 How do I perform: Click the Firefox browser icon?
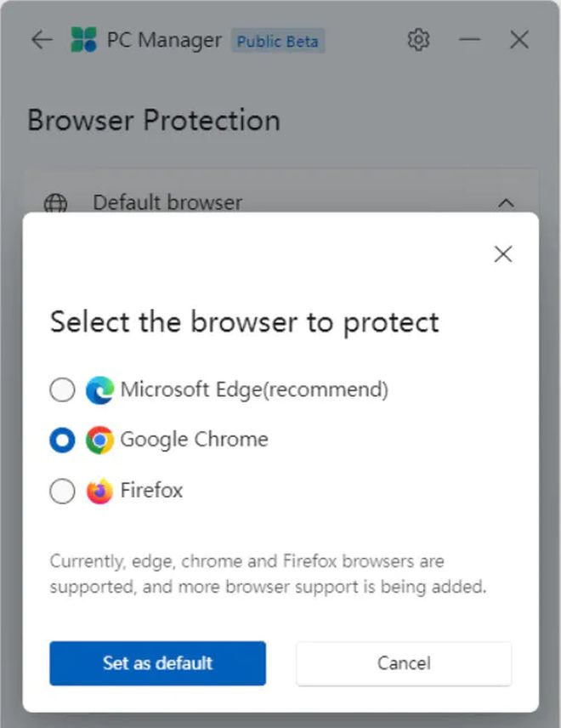point(99,491)
